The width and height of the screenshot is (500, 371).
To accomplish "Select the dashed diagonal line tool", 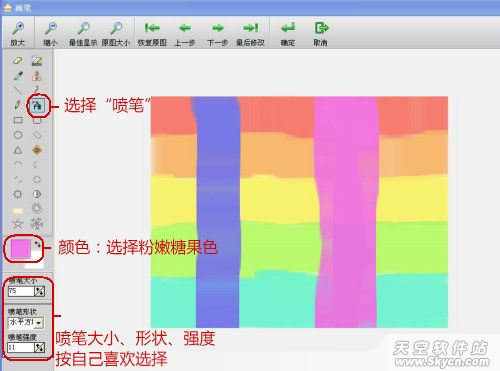I will [x=18, y=179].
